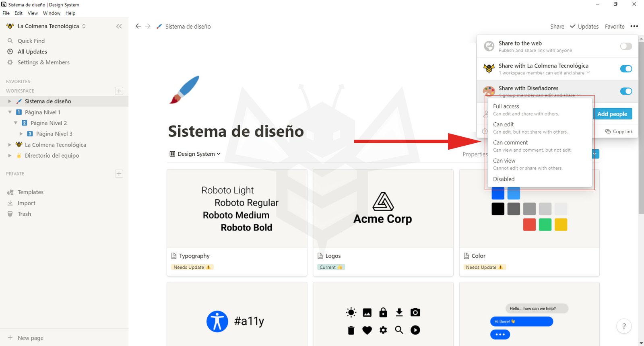644x346 pixels.
Task: Click the All Updates clock icon
Action: (10, 51)
